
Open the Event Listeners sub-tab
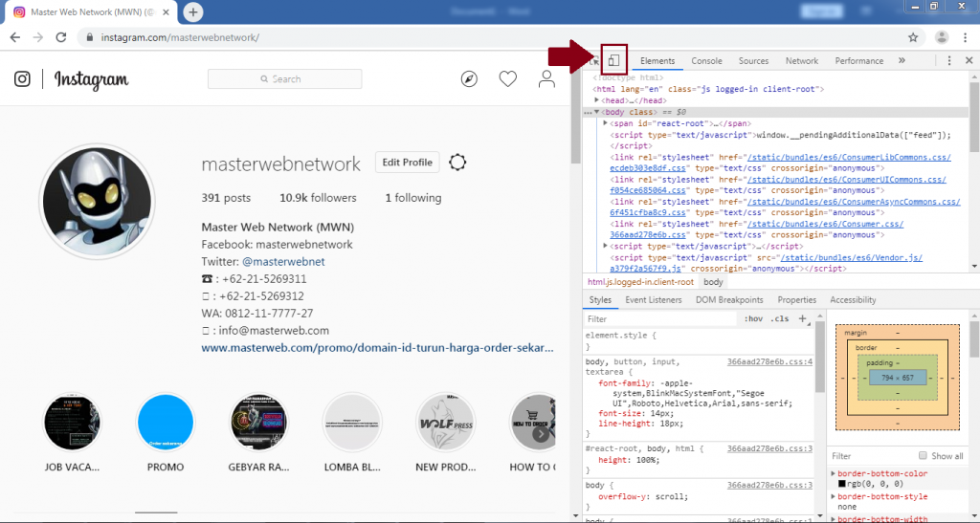coord(653,300)
